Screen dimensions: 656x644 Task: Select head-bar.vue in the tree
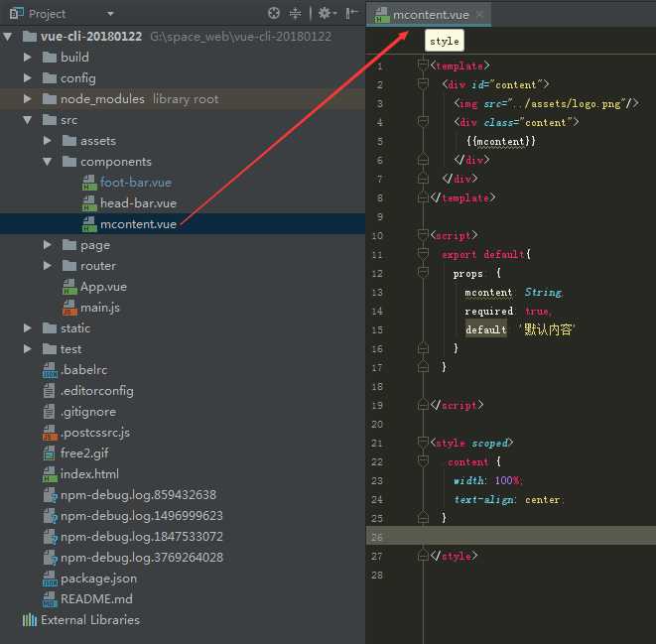[x=138, y=203]
